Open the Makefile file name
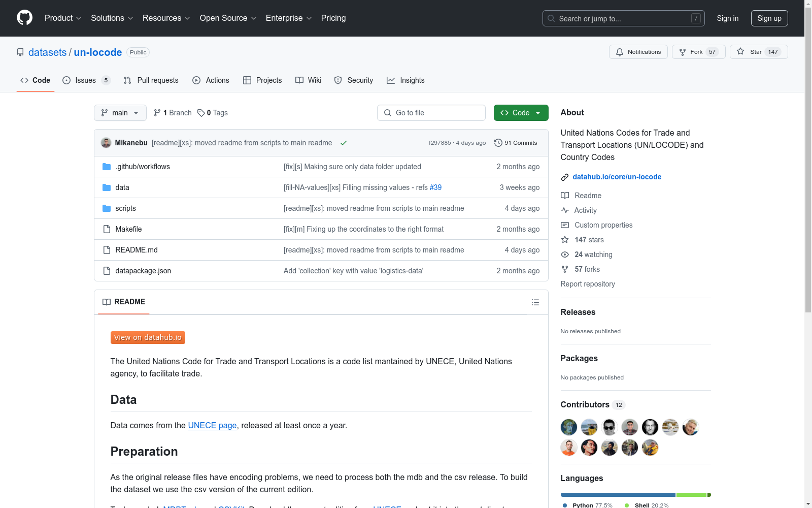Image resolution: width=812 pixels, height=508 pixels. pos(128,229)
